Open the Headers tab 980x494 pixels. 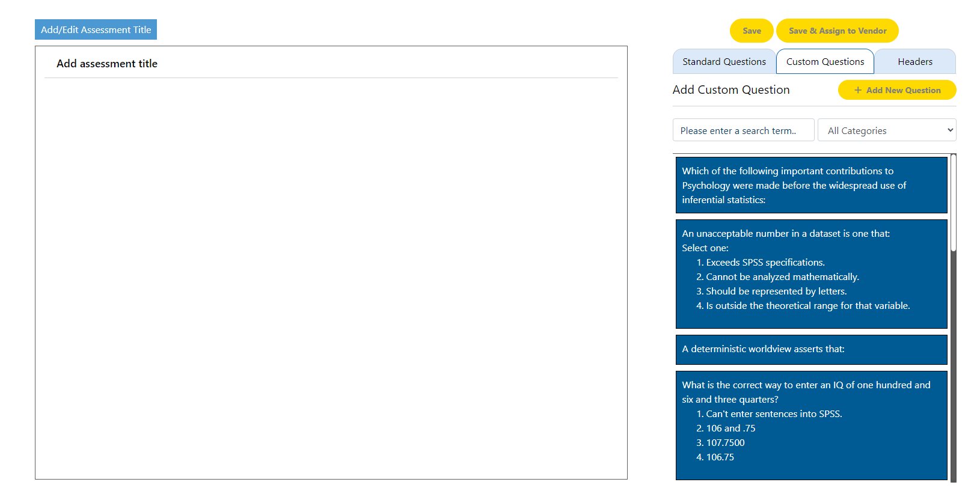click(914, 62)
